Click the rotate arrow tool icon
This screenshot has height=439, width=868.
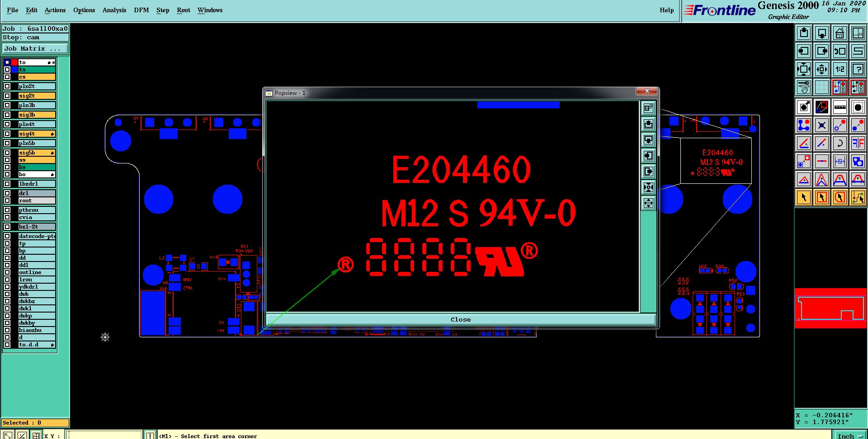[840, 143]
